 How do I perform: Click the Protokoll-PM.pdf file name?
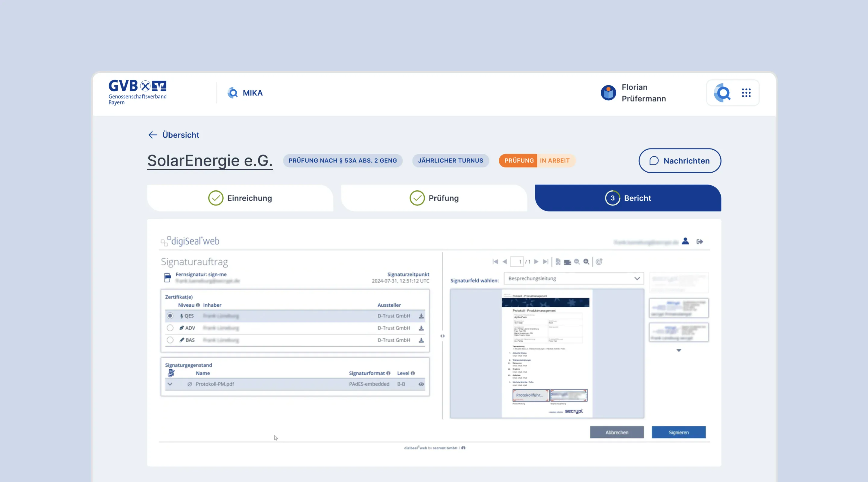(x=215, y=384)
